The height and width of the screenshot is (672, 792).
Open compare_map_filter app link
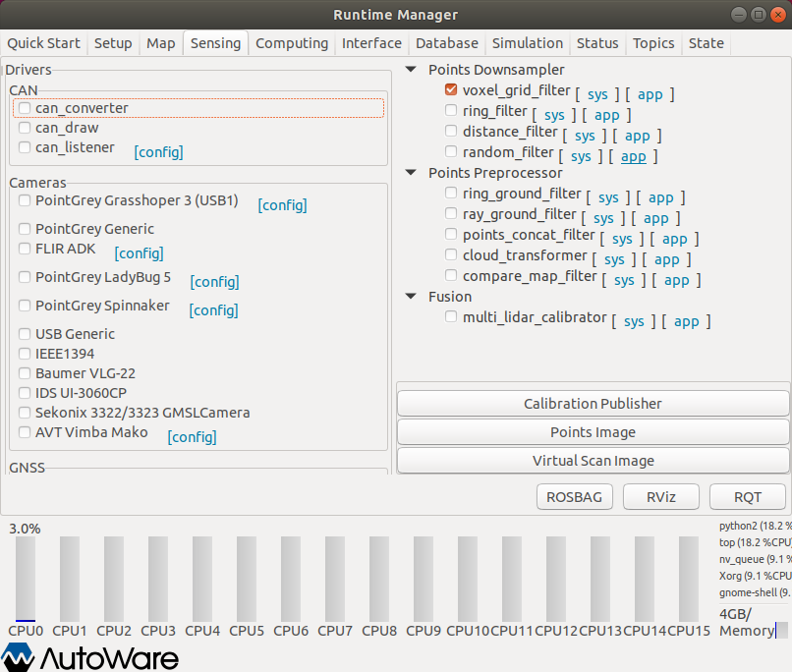click(676, 281)
